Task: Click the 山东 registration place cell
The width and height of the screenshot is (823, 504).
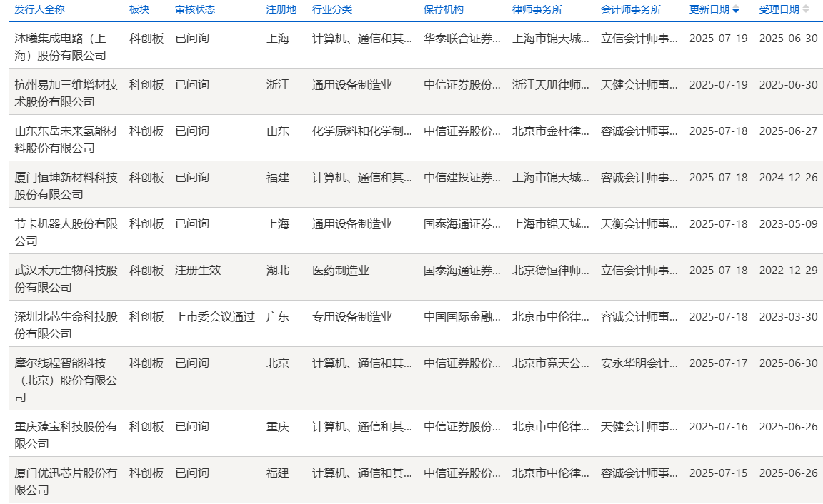Action: [278, 131]
